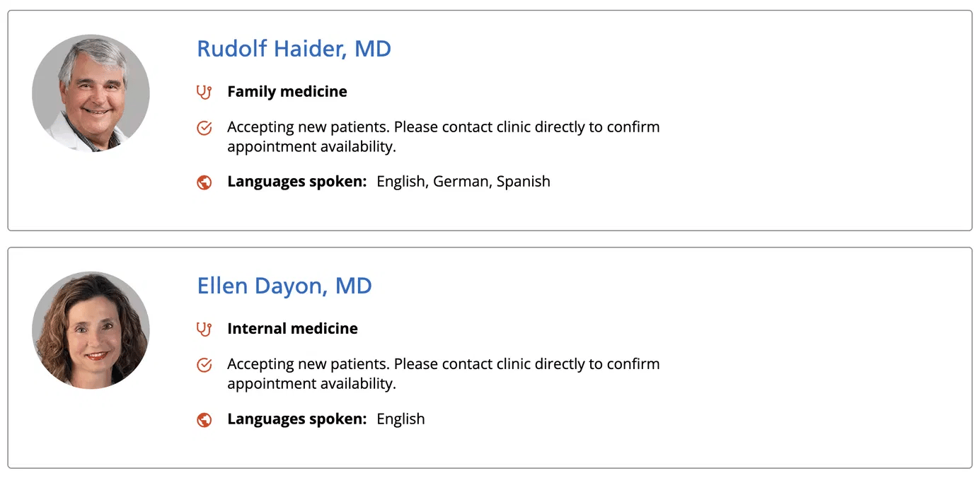The image size is (980, 478).
Task: Click an empty area of Ellen Dayon's card
Action: pos(814,357)
